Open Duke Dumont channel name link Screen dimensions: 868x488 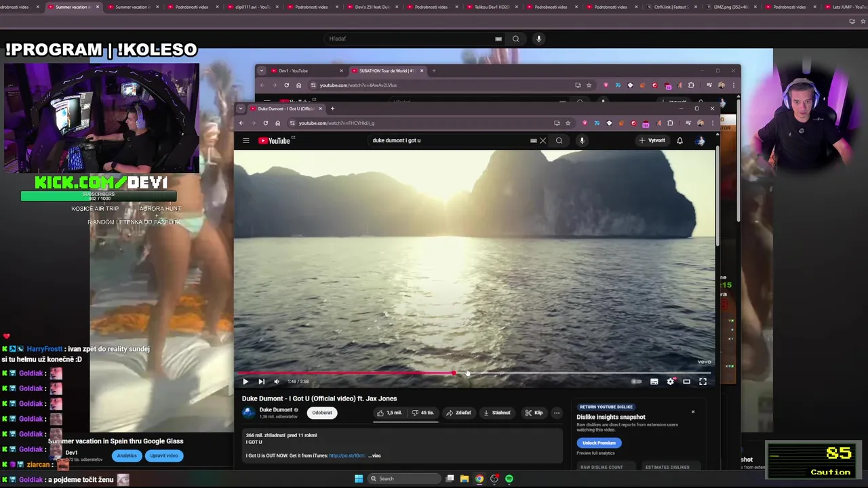coord(275,410)
